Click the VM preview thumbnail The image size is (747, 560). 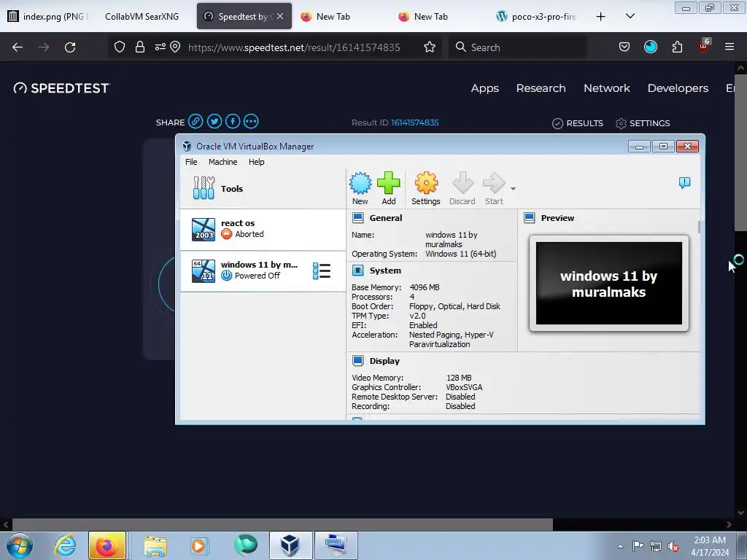(609, 284)
